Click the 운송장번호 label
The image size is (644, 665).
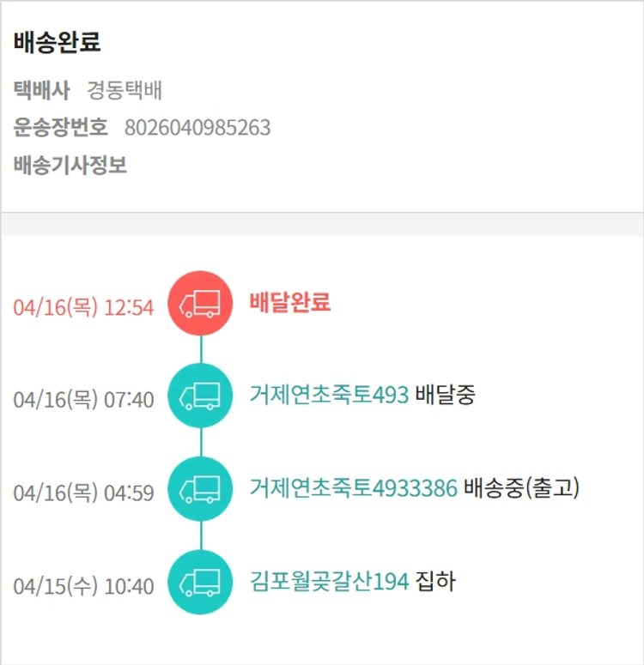(x=61, y=128)
